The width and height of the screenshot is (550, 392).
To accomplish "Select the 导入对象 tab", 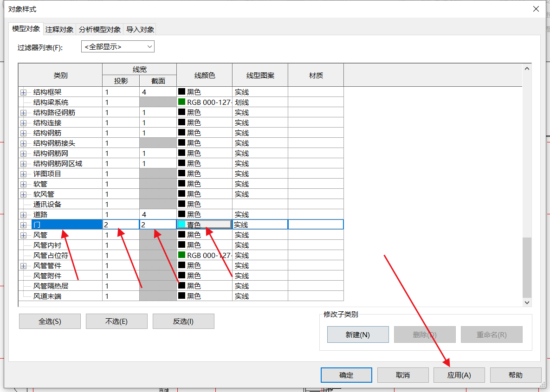I will click(140, 29).
